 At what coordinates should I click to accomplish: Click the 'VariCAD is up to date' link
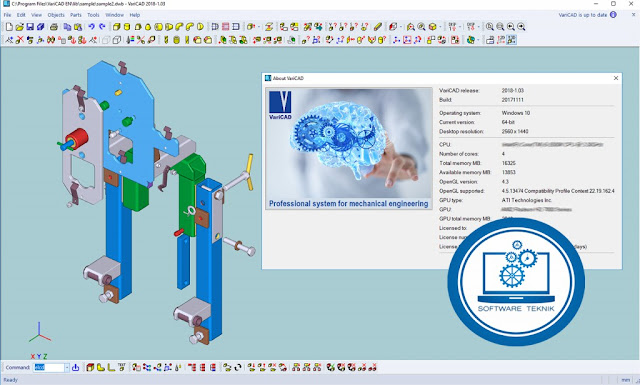(582, 15)
